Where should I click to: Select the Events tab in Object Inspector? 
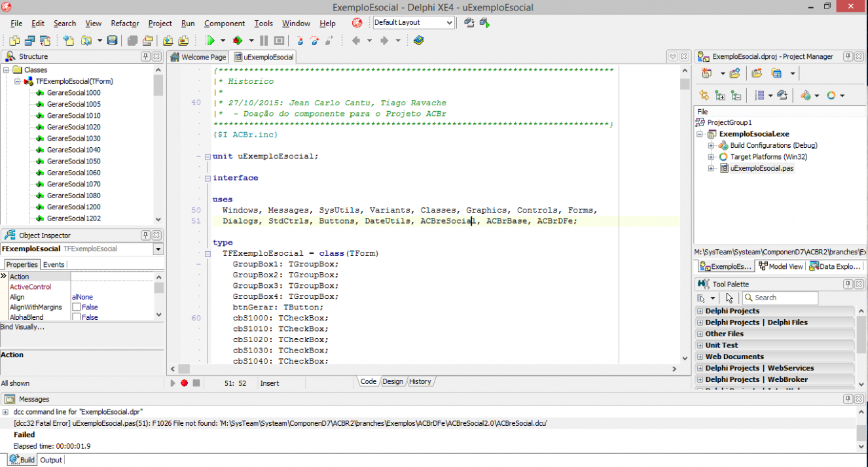pyautogui.click(x=54, y=265)
